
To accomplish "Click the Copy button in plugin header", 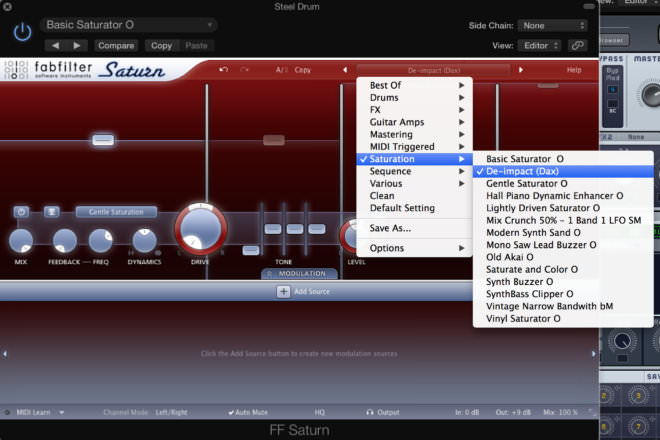I will tap(162, 45).
